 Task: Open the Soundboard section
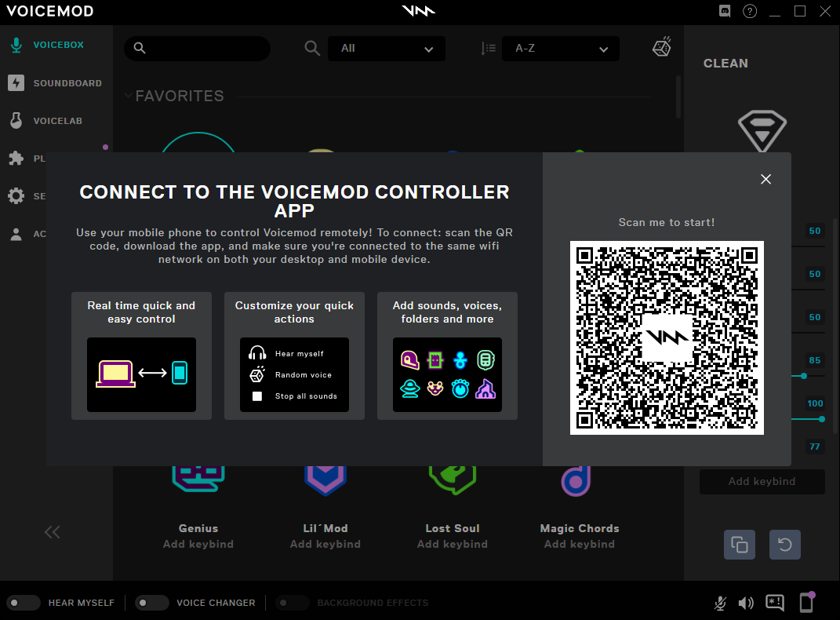pos(67,83)
